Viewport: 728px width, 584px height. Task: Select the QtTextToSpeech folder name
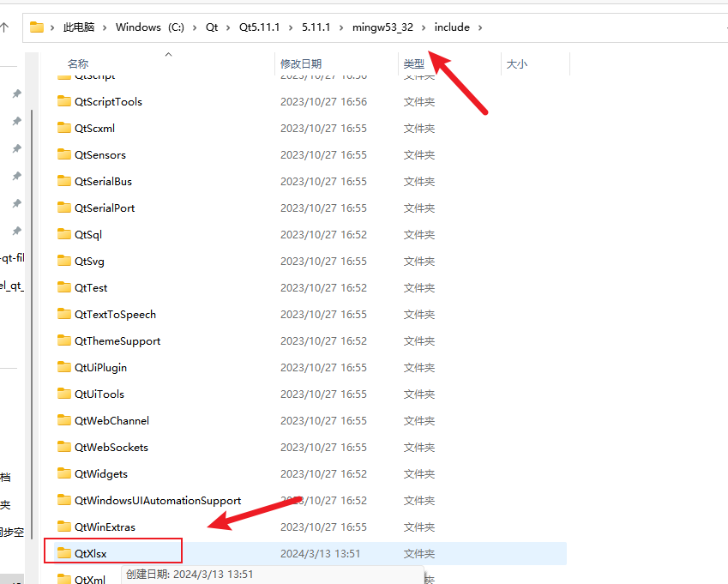(115, 314)
